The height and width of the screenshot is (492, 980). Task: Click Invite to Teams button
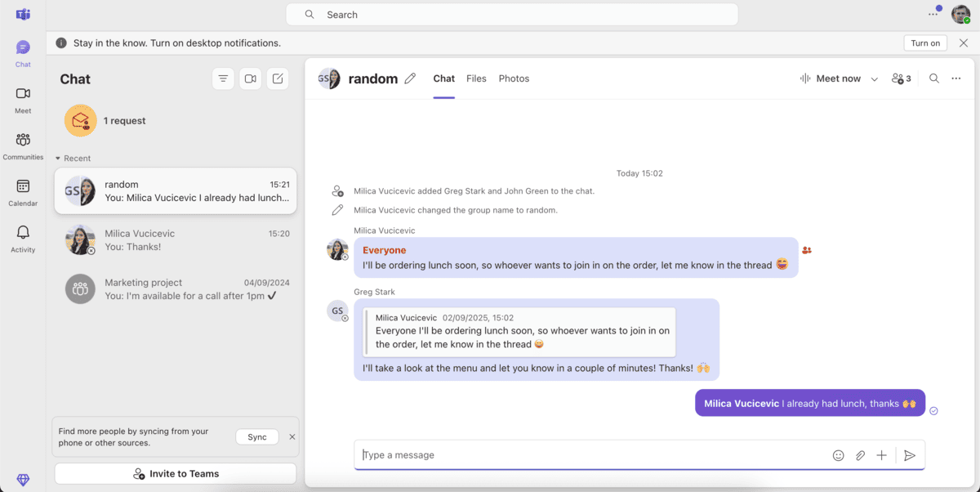tap(176, 474)
